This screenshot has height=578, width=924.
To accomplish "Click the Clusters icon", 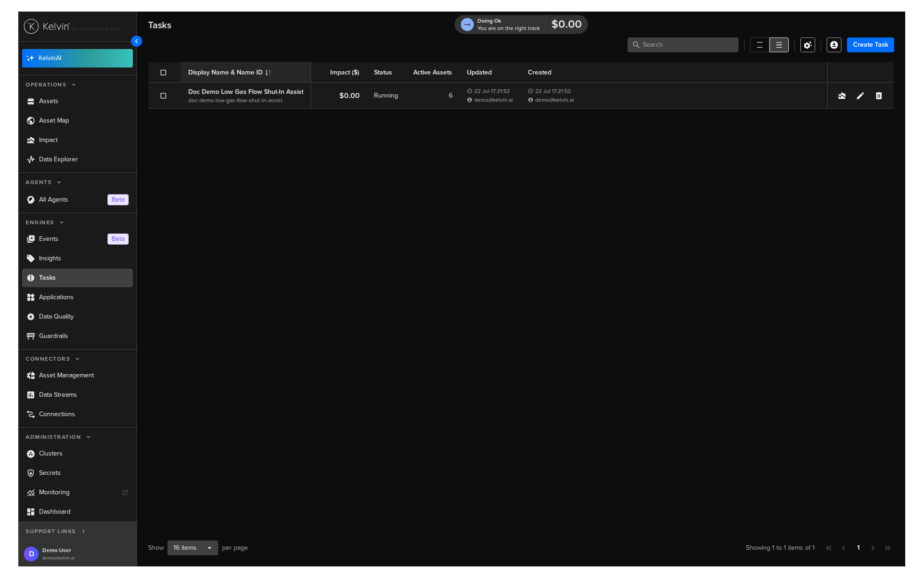I will tap(31, 454).
